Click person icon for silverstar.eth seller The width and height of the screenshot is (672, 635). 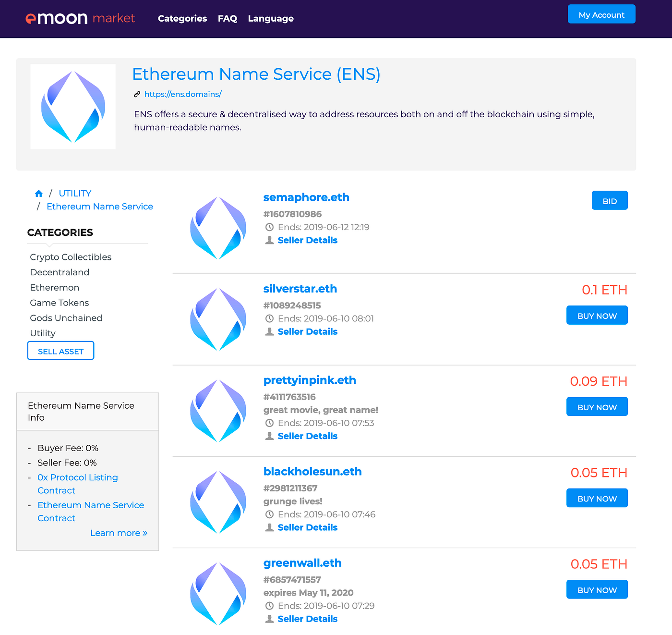[270, 331]
